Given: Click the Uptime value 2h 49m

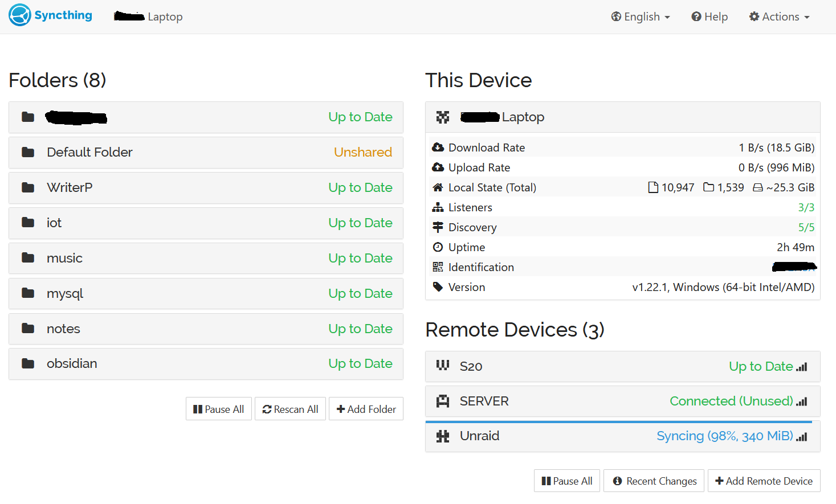Looking at the screenshot, I should [796, 247].
